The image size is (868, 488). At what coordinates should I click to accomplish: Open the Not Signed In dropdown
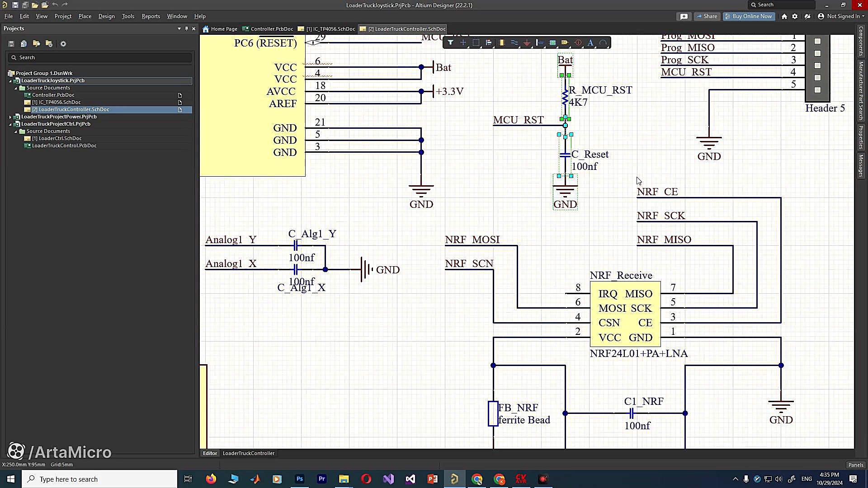841,16
